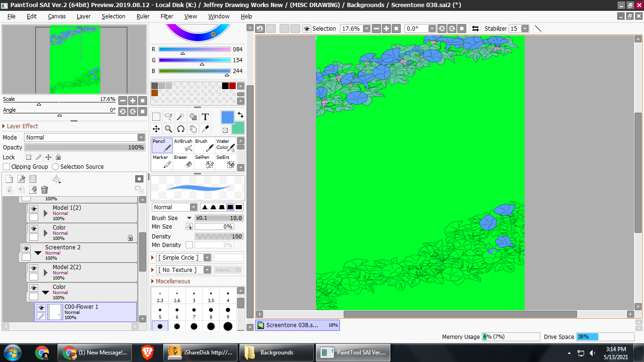This screenshot has height=362, width=644.
Task: Hide the Screentone 2 layer group
Action: pyautogui.click(x=26, y=249)
